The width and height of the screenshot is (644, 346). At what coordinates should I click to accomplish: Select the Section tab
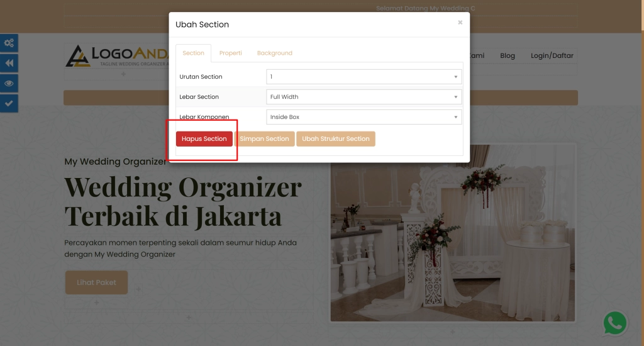(194, 53)
